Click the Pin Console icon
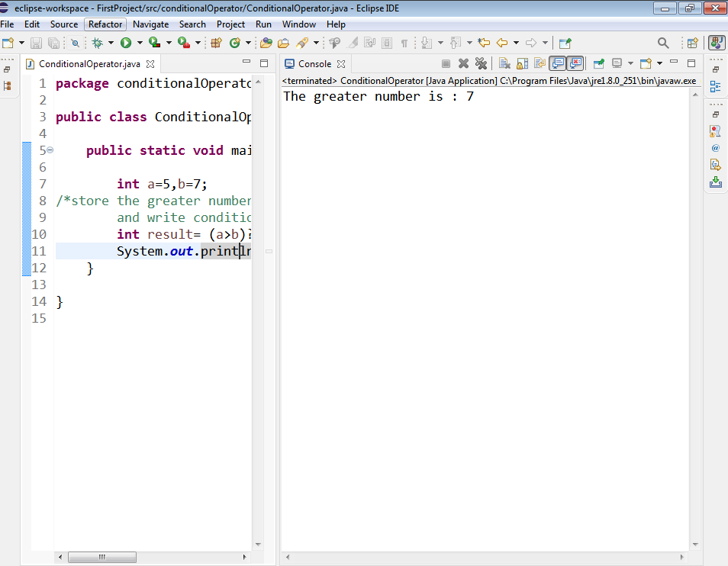This screenshot has height=566, width=728. pyautogui.click(x=599, y=63)
